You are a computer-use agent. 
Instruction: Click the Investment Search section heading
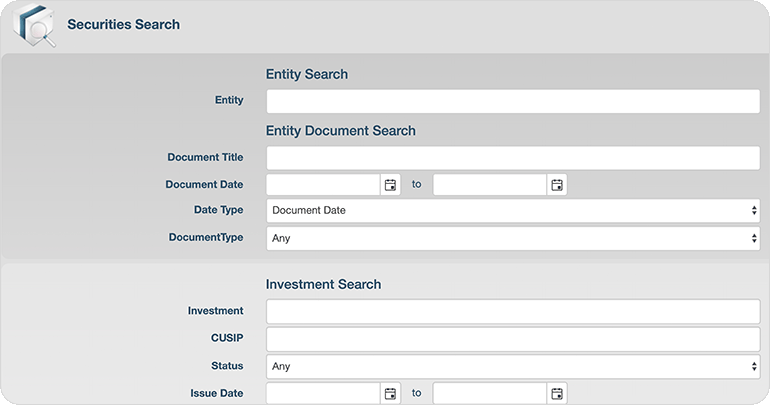click(323, 284)
